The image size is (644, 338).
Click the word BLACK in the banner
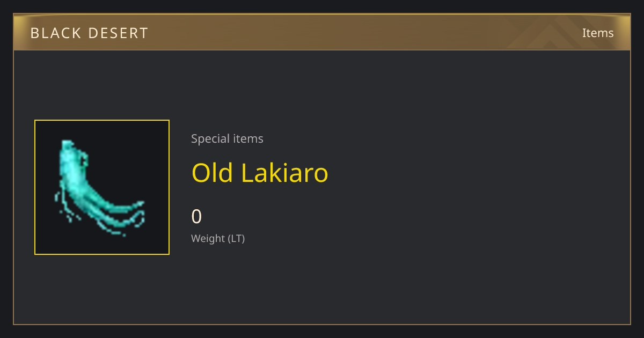click(55, 33)
